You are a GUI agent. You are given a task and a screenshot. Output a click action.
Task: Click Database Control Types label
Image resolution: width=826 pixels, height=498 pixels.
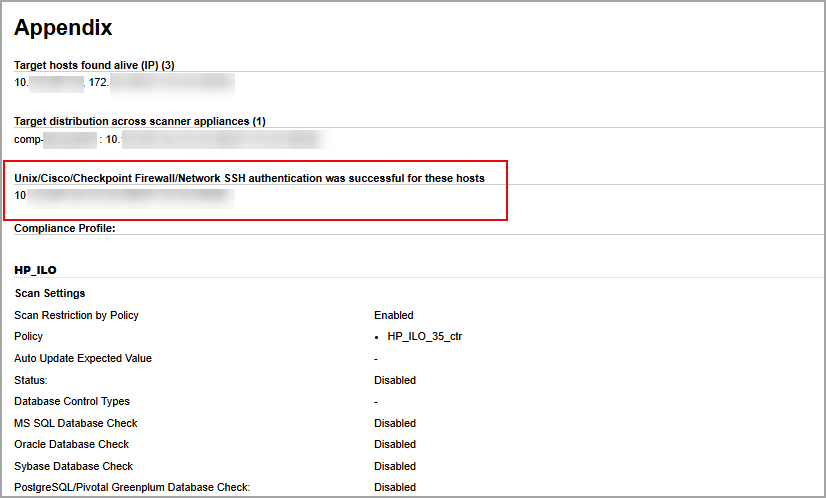[72, 401]
